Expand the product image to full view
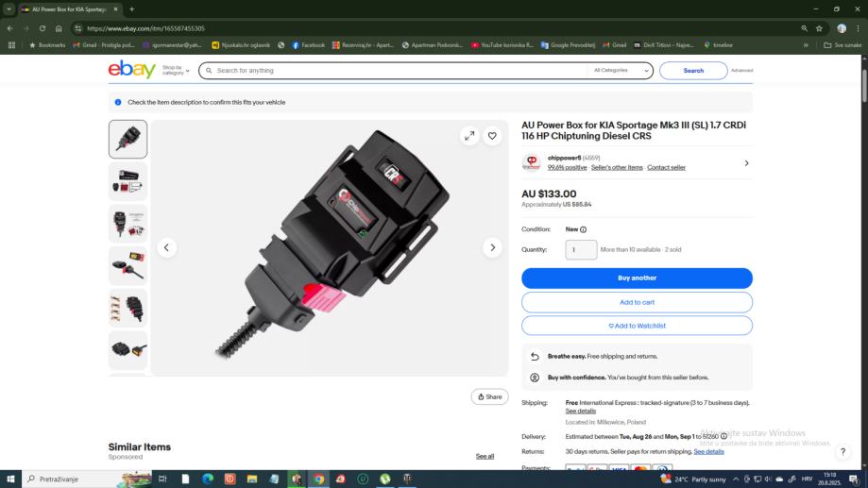Screen dimensions: 868x488 (x=469, y=136)
